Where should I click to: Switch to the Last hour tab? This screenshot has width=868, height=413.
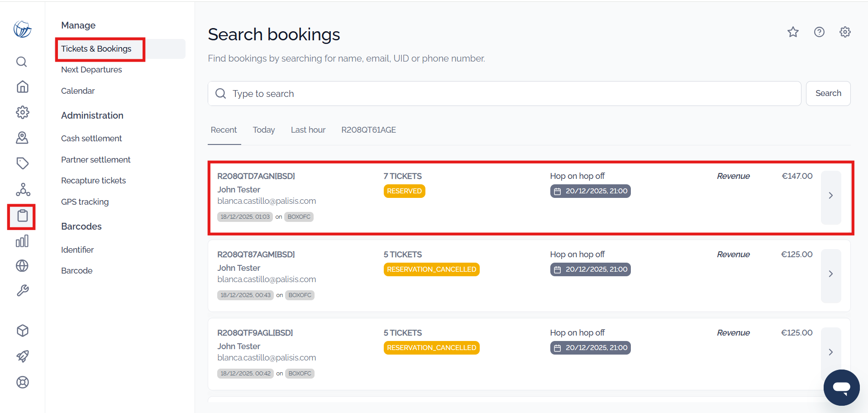(x=308, y=130)
